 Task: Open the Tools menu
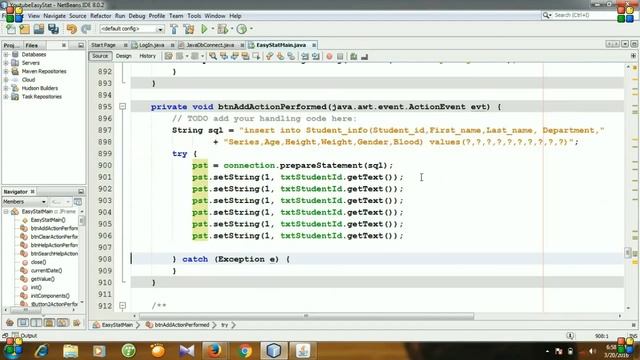coord(194,16)
